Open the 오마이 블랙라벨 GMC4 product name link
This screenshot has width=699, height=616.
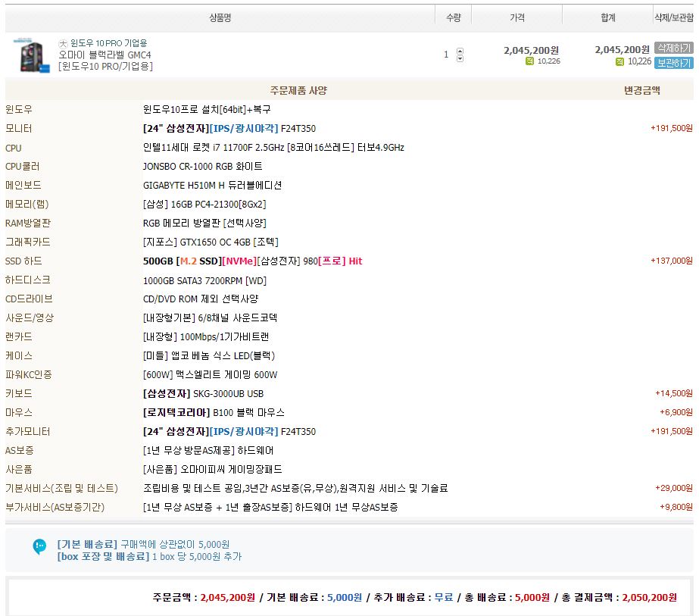[x=105, y=55]
